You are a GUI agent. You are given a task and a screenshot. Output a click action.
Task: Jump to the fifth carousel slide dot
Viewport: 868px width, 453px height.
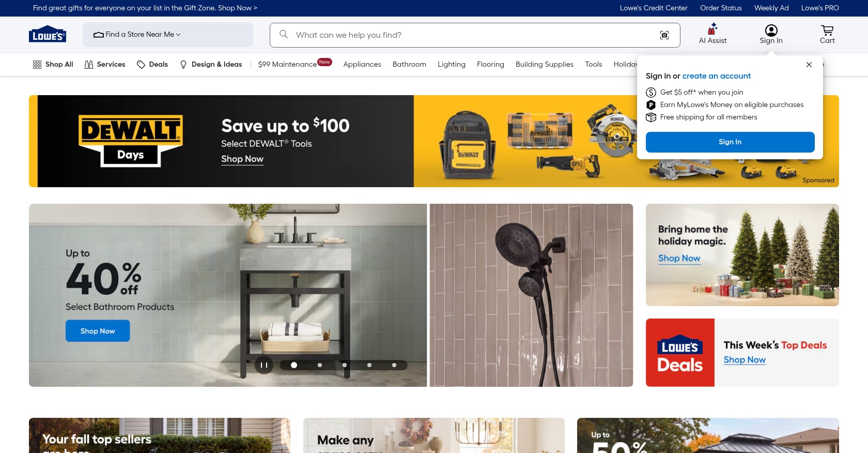394,365
